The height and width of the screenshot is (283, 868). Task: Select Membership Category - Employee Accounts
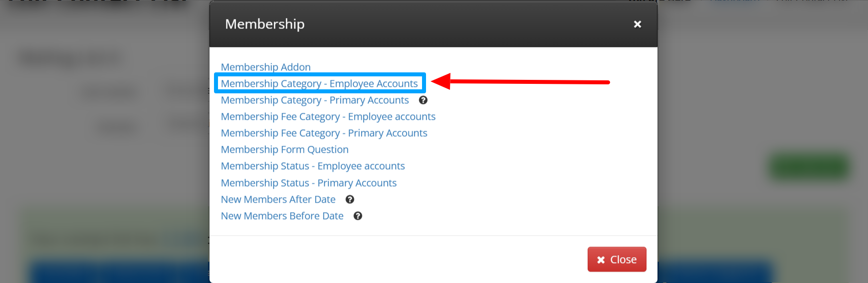tap(319, 83)
